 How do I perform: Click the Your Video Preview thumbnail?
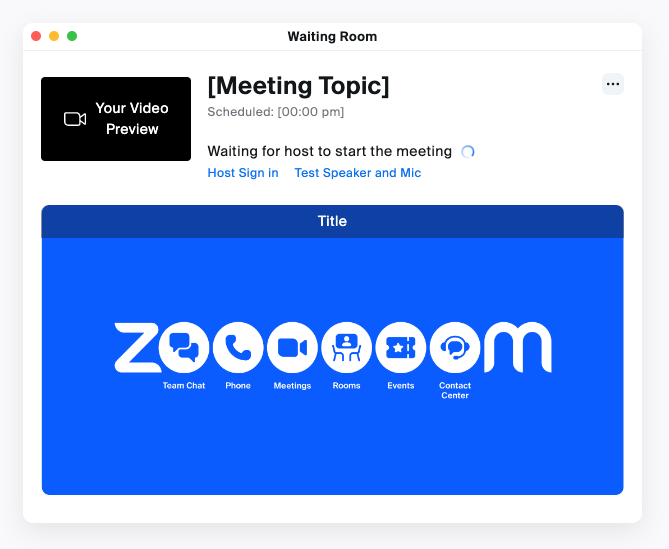point(116,119)
